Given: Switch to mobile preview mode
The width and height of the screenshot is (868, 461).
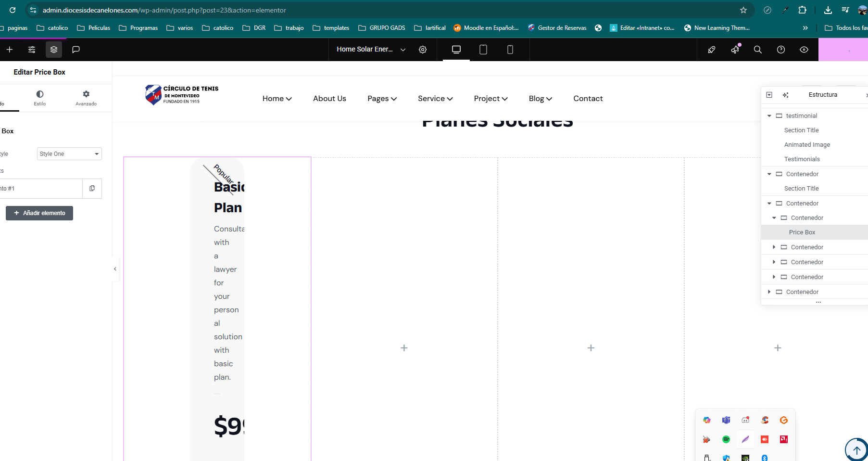Looking at the screenshot, I should click(510, 50).
